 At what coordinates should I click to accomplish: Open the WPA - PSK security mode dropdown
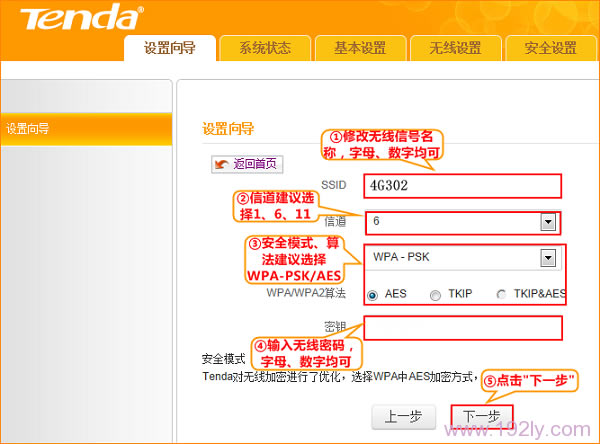click(547, 258)
